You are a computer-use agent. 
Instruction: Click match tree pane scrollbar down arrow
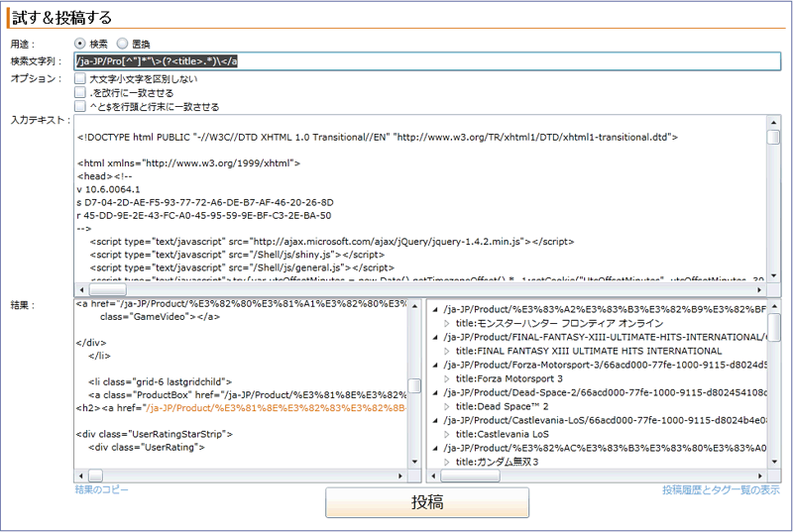coord(774,462)
